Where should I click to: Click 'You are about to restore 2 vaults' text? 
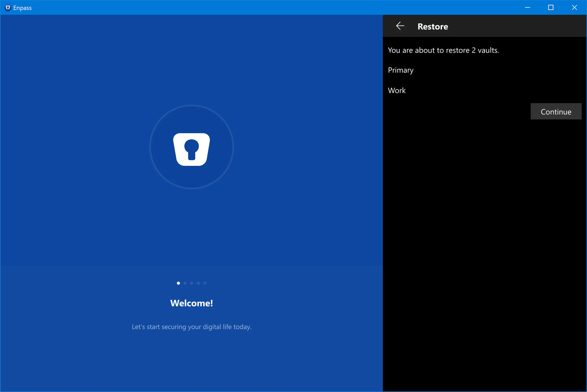(443, 50)
